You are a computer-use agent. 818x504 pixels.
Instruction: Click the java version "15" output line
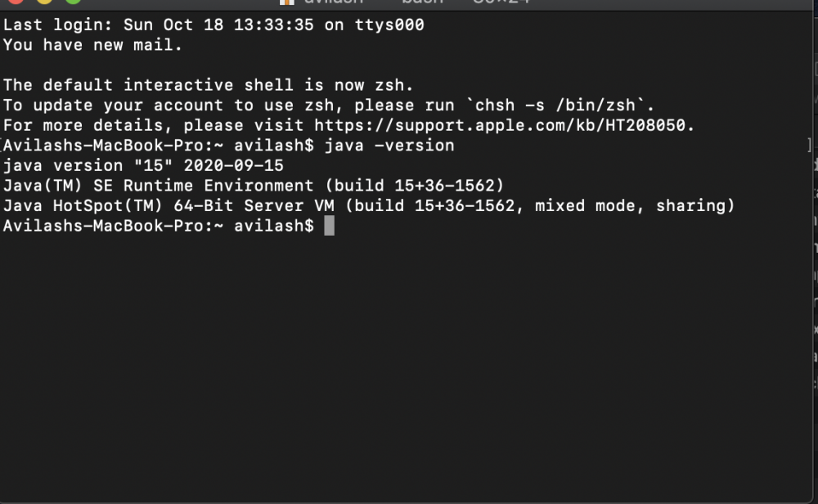click(143, 165)
